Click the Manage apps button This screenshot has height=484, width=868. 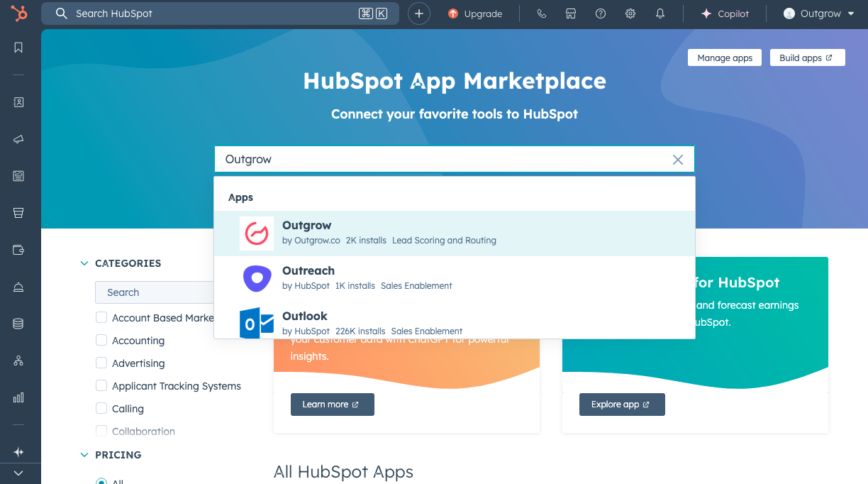[x=725, y=58]
